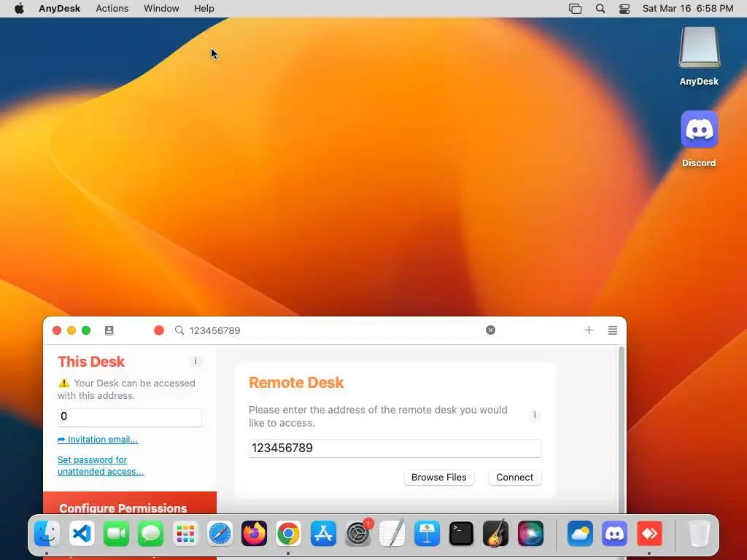Viewport: 747px width, 560px height.
Task: Launch Finder from the Dock
Action: tap(47, 533)
